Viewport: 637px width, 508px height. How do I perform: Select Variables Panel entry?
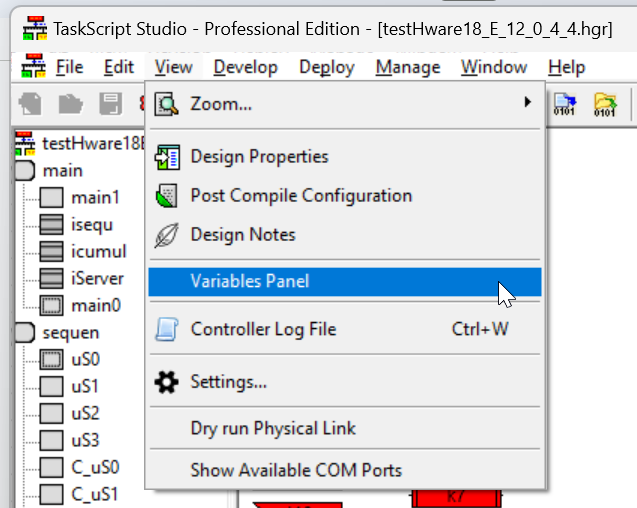click(x=344, y=282)
